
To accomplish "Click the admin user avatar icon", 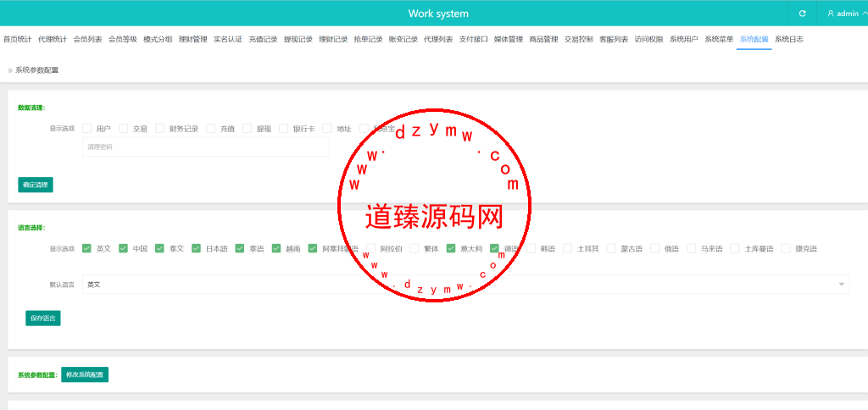I will click(831, 14).
